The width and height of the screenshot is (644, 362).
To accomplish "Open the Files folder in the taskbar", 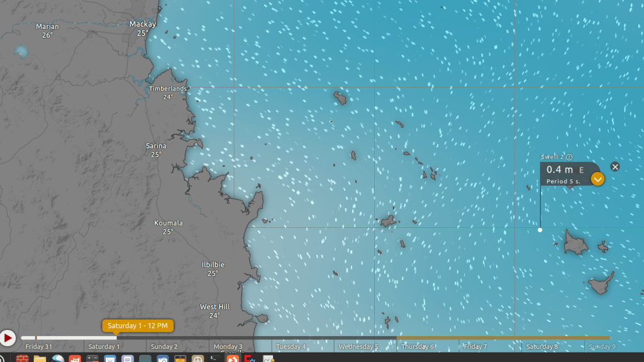I will [40, 359].
